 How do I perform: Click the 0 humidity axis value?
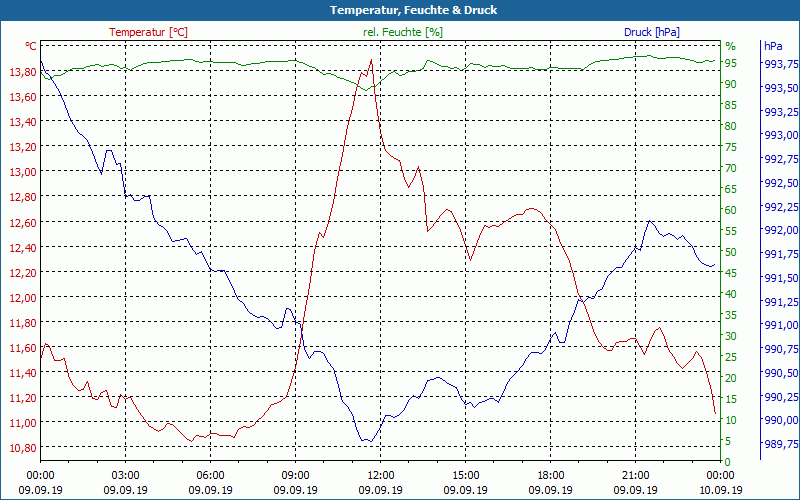coord(728,462)
